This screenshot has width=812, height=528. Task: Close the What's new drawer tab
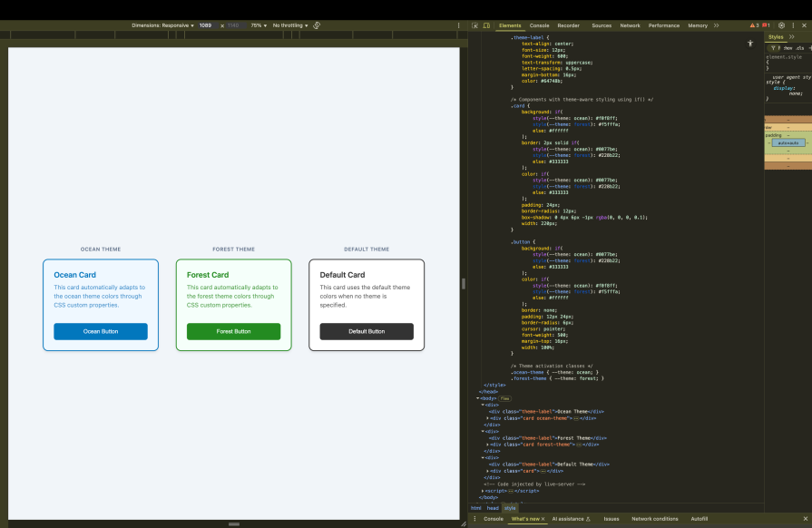point(543,518)
